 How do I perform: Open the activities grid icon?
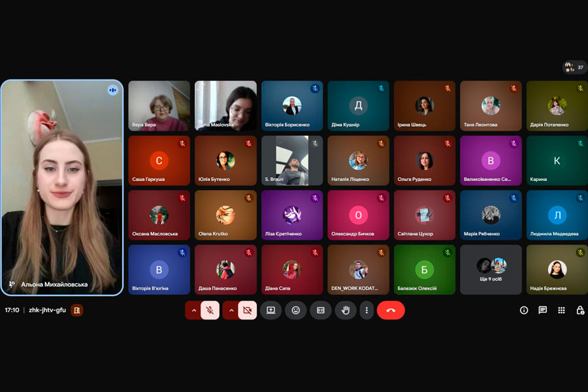coord(561,310)
